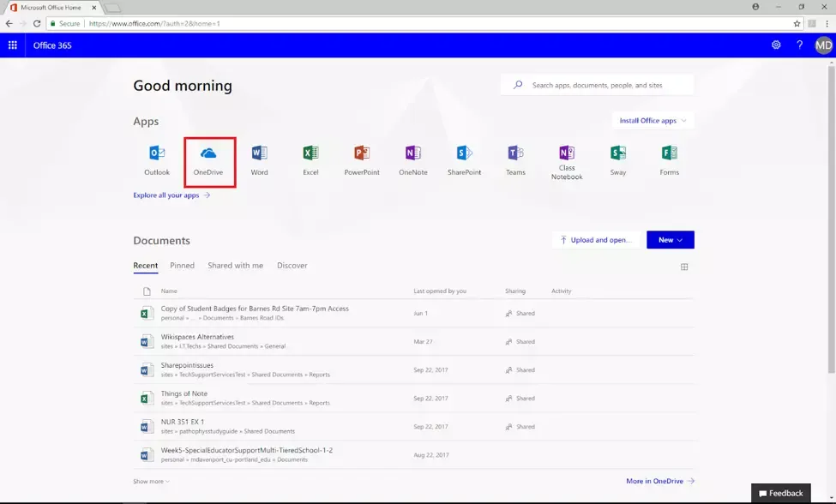Open the Chrome three-dot menu
This screenshot has height=504, width=836.
(x=827, y=23)
